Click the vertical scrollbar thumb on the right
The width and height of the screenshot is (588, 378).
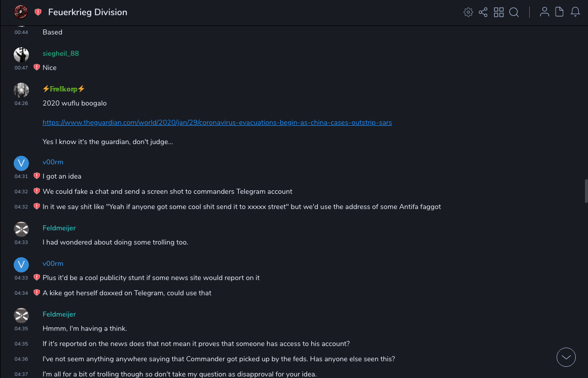click(x=586, y=191)
